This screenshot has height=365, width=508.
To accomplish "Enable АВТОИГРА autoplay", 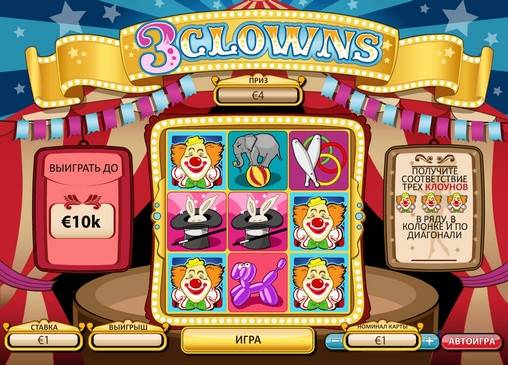I will [471, 341].
